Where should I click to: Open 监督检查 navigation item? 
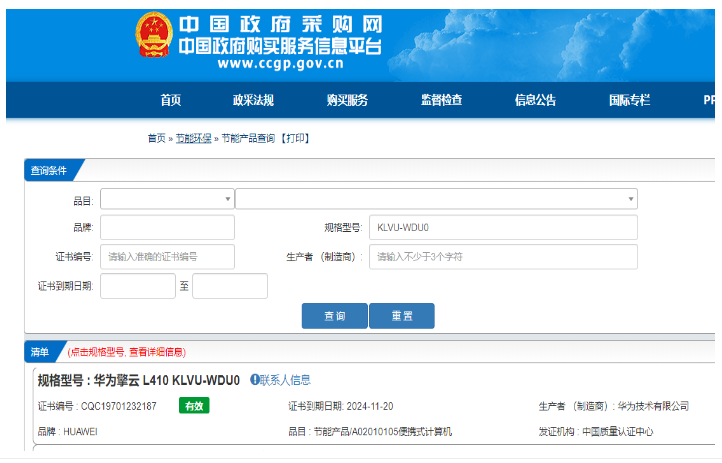pos(441,100)
